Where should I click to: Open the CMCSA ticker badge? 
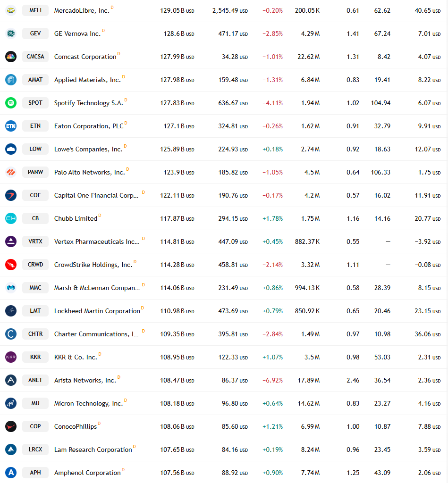click(x=35, y=57)
